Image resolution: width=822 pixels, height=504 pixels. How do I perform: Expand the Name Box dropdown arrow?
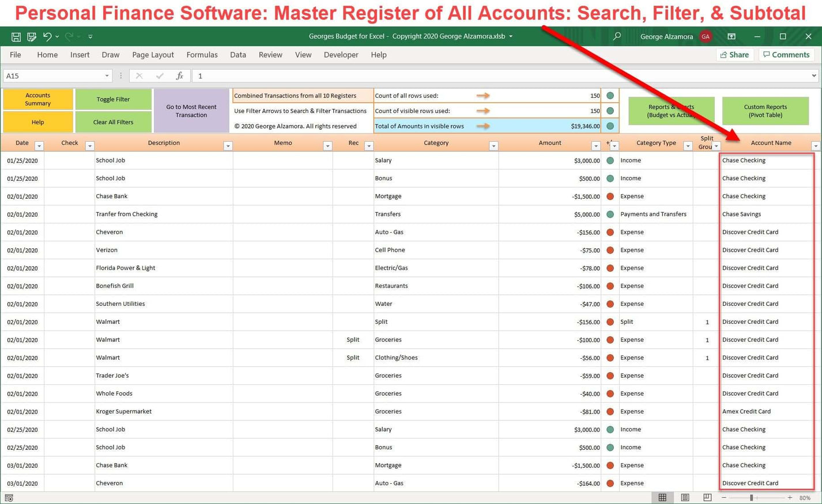(x=107, y=75)
